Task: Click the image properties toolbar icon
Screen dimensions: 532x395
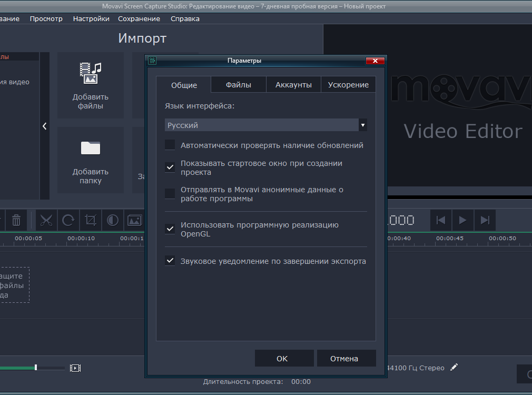Action: (135, 220)
